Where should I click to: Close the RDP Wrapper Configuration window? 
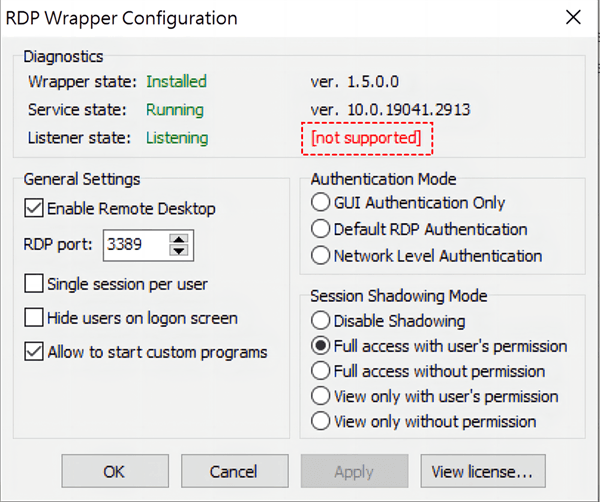click(572, 18)
